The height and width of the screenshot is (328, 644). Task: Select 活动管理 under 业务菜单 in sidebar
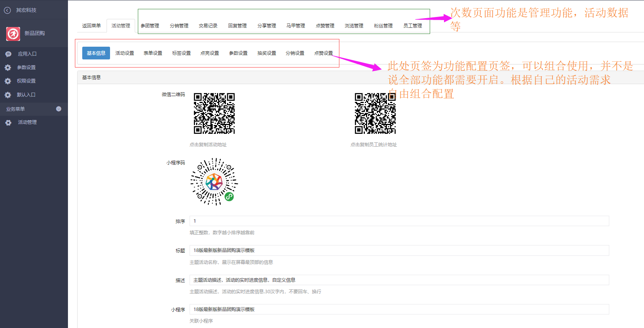click(x=27, y=122)
